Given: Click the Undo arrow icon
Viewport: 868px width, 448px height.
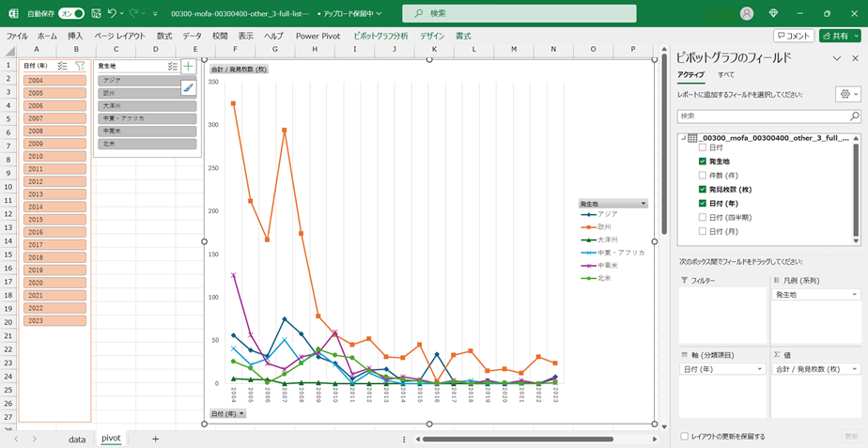Looking at the screenshot, I should [x=113, y=14].
